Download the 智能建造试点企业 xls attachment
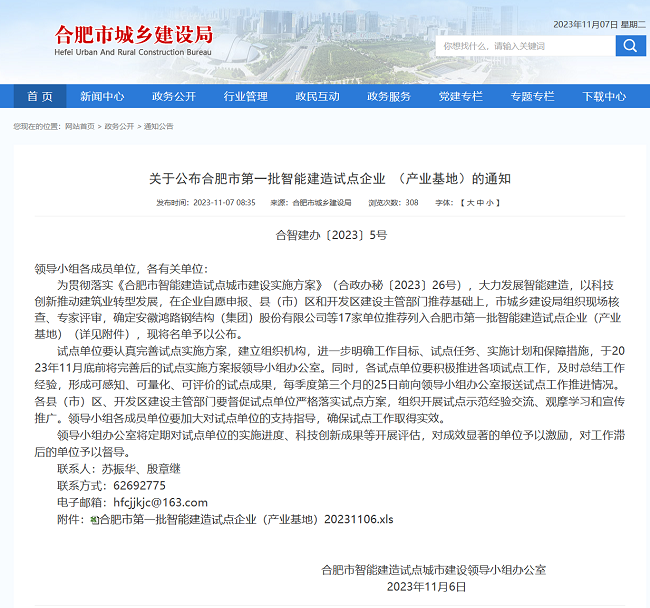Screen dimensions: 650x608 pos(246,520)
